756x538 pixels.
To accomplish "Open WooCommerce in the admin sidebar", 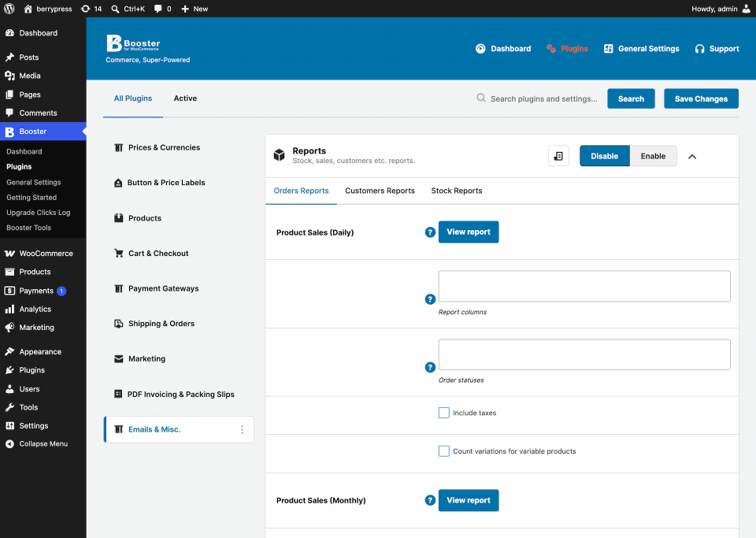I will pyautogui.click(x=43, y=254).
